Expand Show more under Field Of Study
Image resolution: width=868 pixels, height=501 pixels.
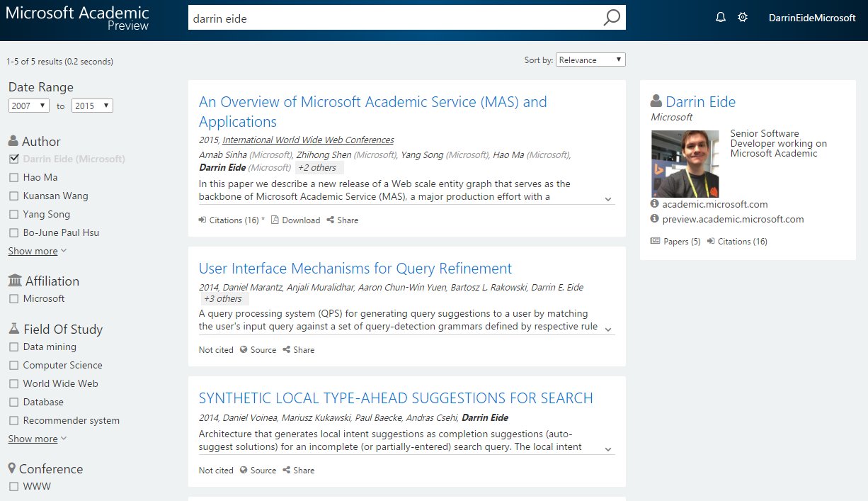pyautogui.click(x=38, y=439)
